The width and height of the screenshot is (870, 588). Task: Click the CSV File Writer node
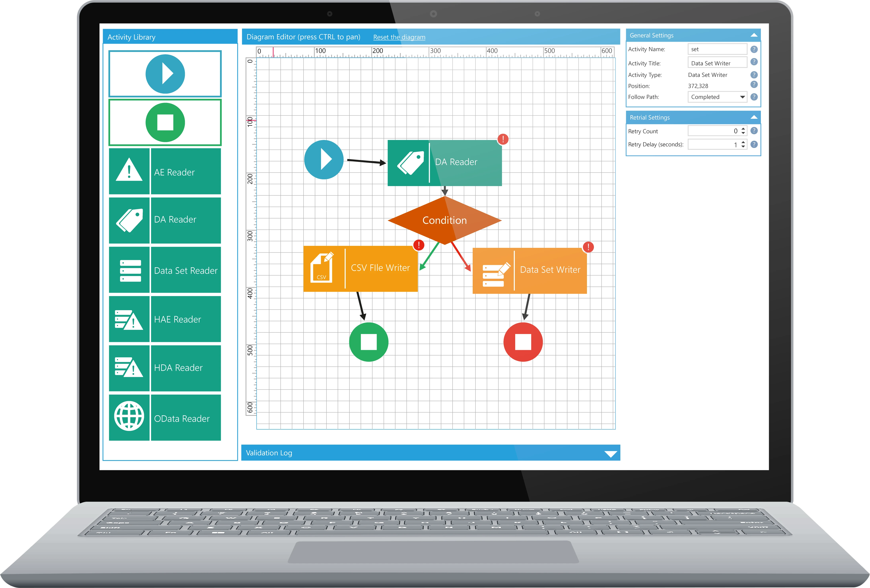click(380, 268)
